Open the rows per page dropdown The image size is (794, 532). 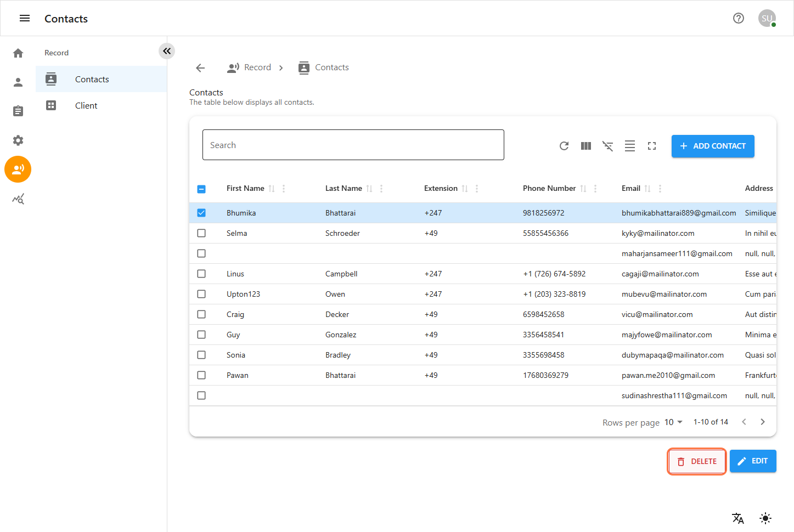click(673, 422)
